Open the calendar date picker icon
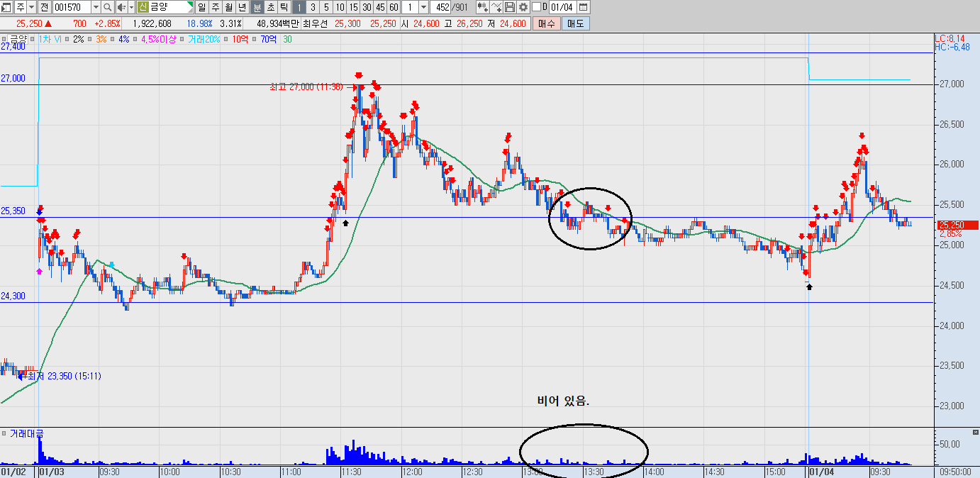This screenshot has width=980, height=478. 583,7
